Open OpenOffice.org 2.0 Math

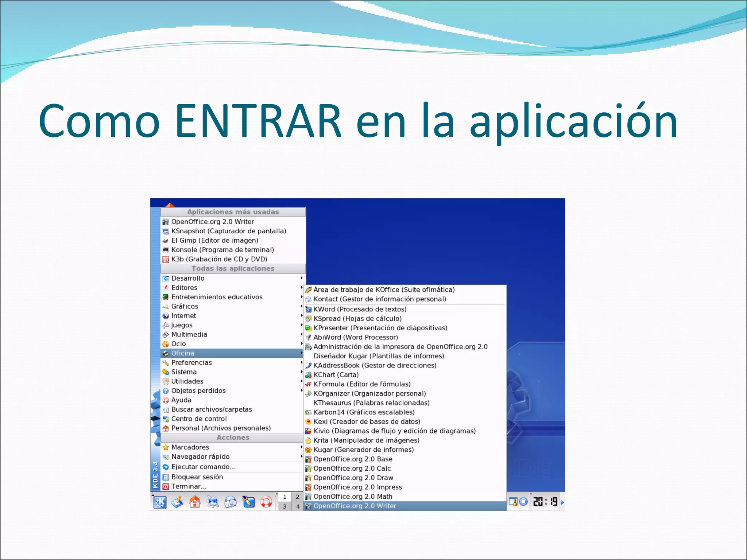click(405, 497)
